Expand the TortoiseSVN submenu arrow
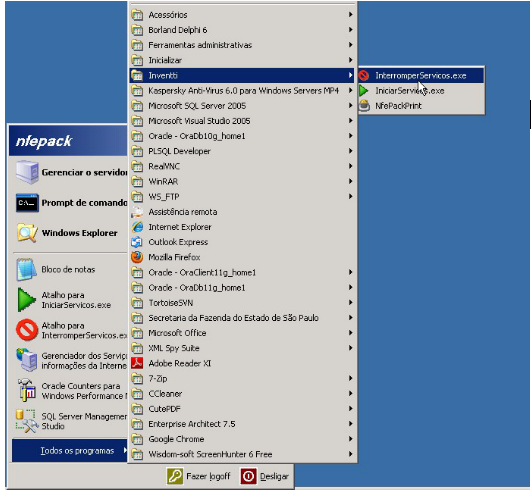531x490 pixels. 351,302
